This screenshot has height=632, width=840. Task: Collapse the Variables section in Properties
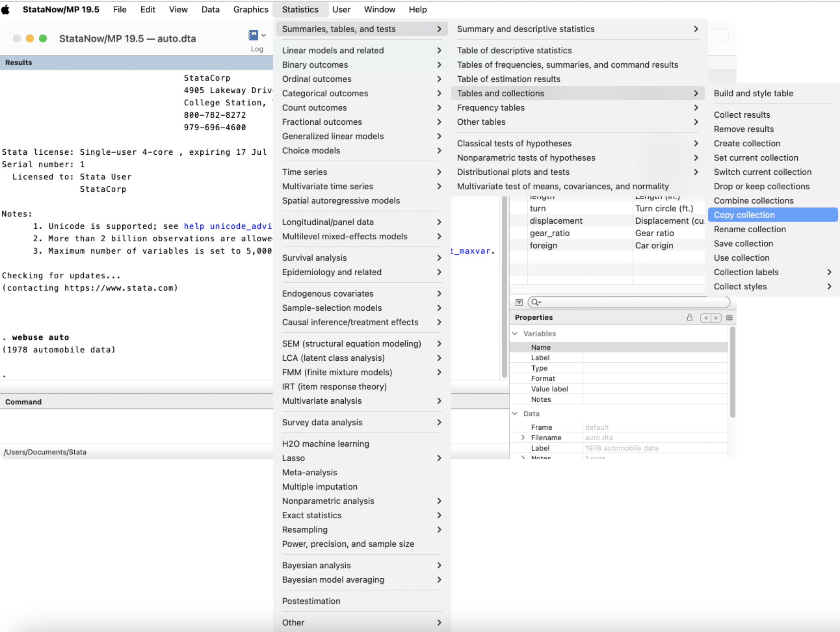[515, 334]
